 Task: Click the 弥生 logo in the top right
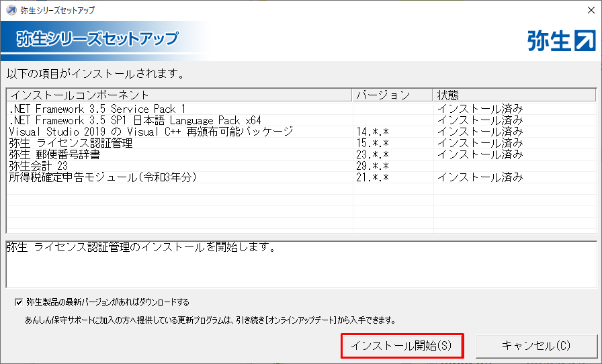pyautogui.click(x=562, y=41)
